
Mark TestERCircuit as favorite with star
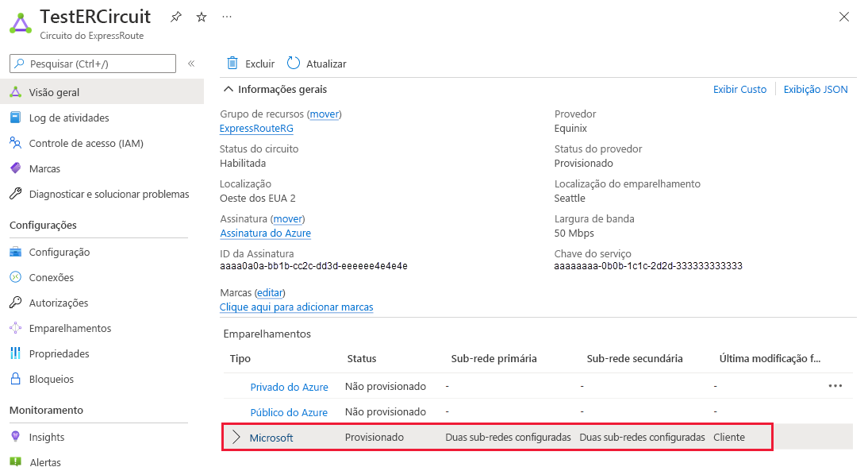(202, 17)
